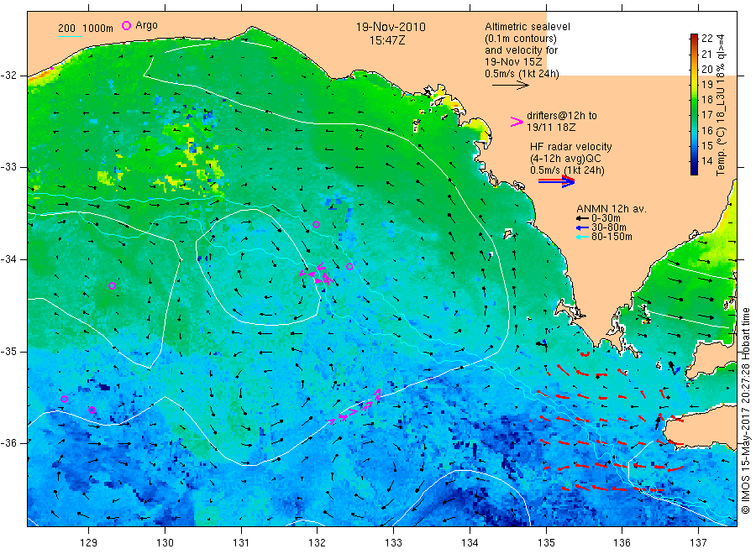This screenshot has width=756, height=554.
Task: Click the dark red top of temperature colorbar
Action: coord(694,37)
